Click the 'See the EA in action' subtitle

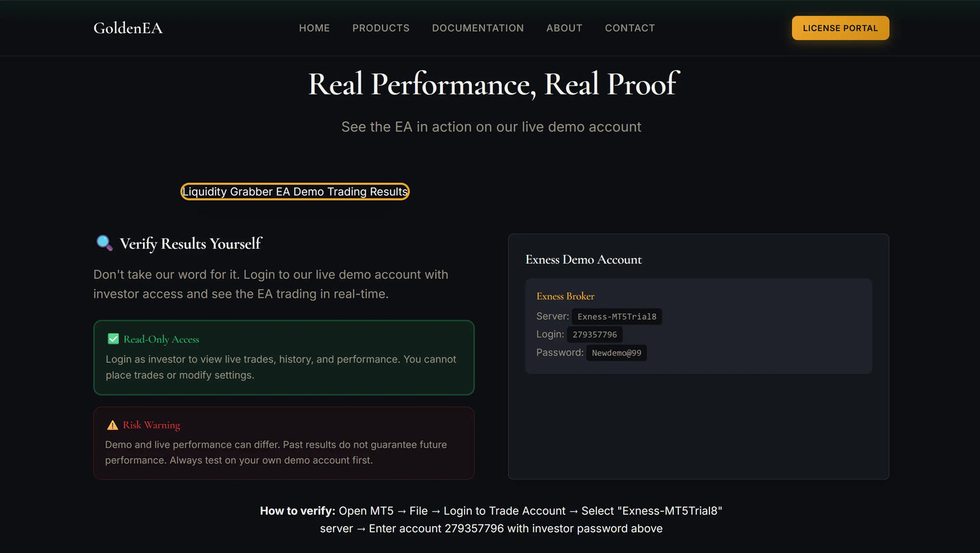(491, 127)
